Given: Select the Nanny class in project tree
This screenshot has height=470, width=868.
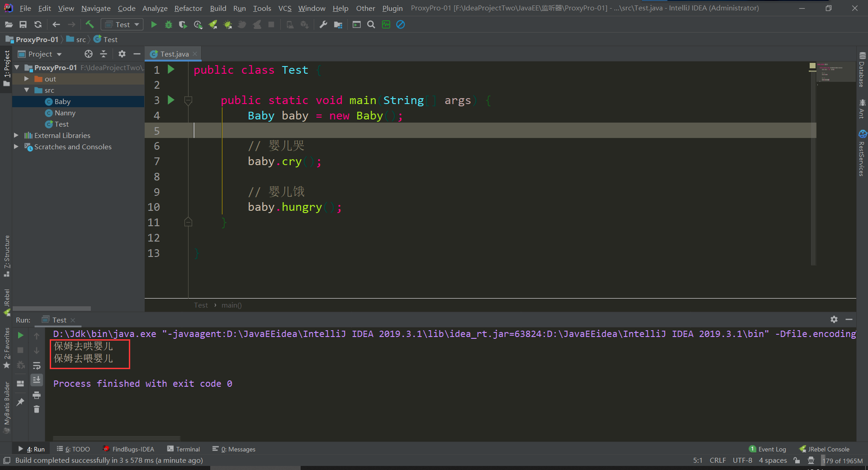Looking at the screenshot, I should pos(65,113).
